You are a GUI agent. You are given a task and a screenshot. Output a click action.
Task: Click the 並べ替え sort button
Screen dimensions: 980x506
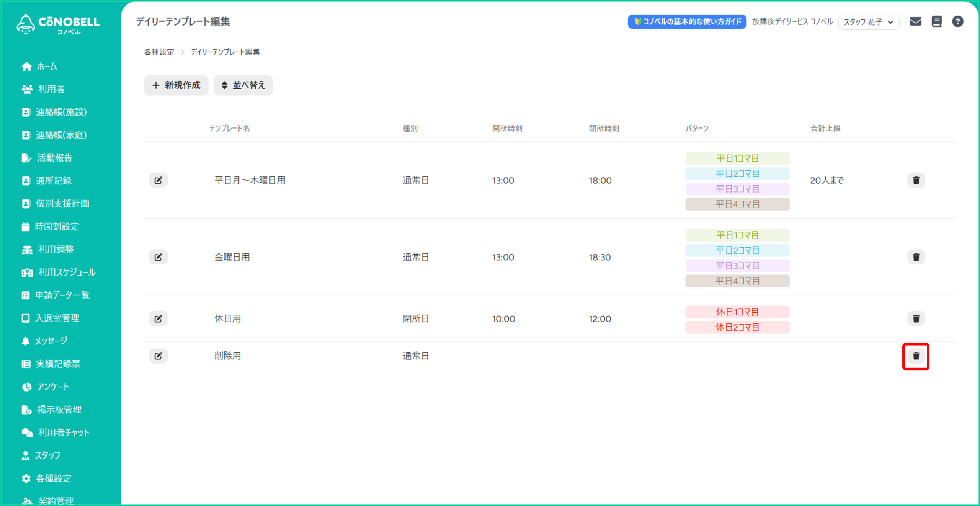pyautogui.click(x=243, y=85)
